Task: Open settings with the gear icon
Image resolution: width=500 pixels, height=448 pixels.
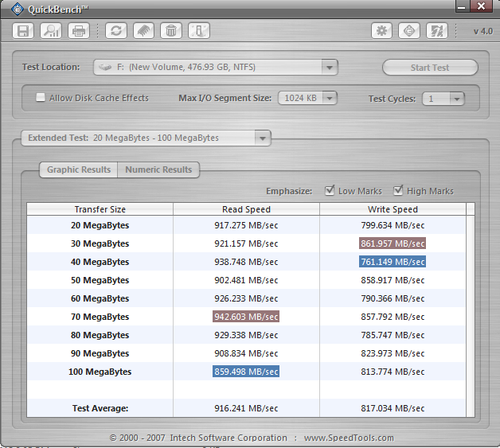Action: pos(382,31)
